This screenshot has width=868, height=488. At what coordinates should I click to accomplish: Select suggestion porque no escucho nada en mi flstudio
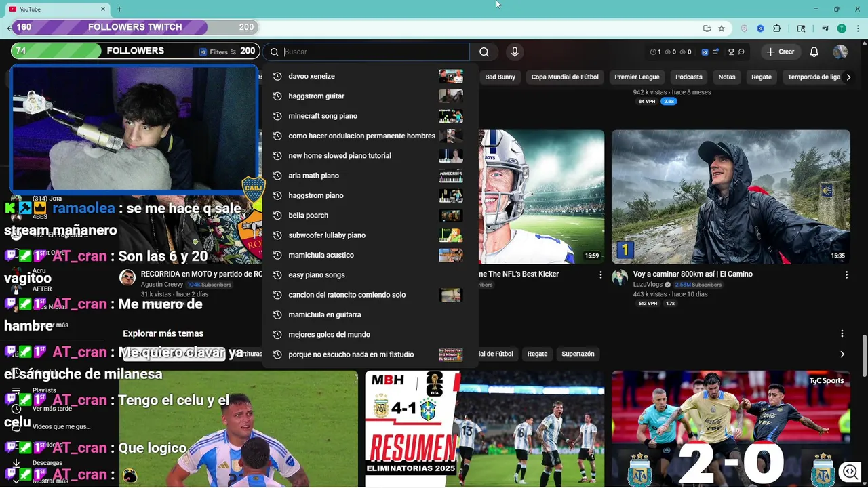[x=370, y=354]
